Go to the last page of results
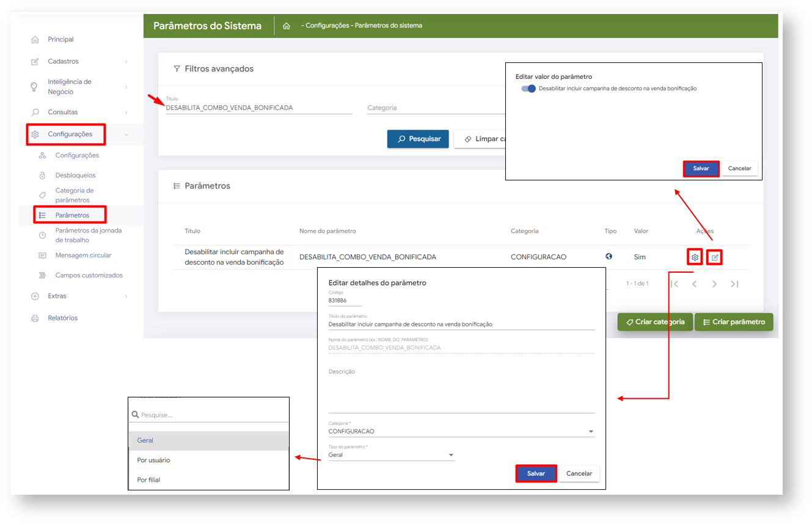The image size is (812, 524). pyautogui.click(x=734, y=284)
